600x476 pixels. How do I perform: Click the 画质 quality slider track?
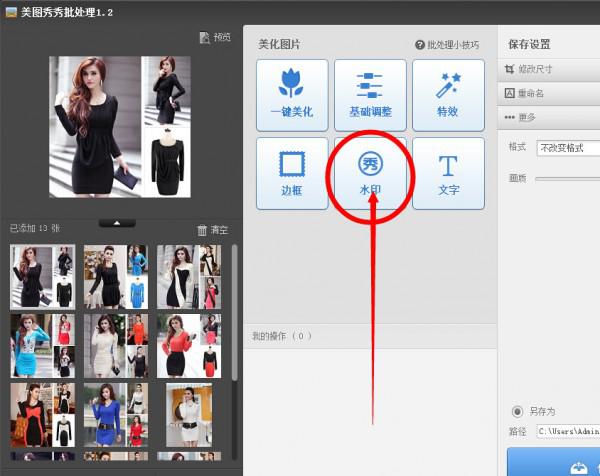point(566,178)
